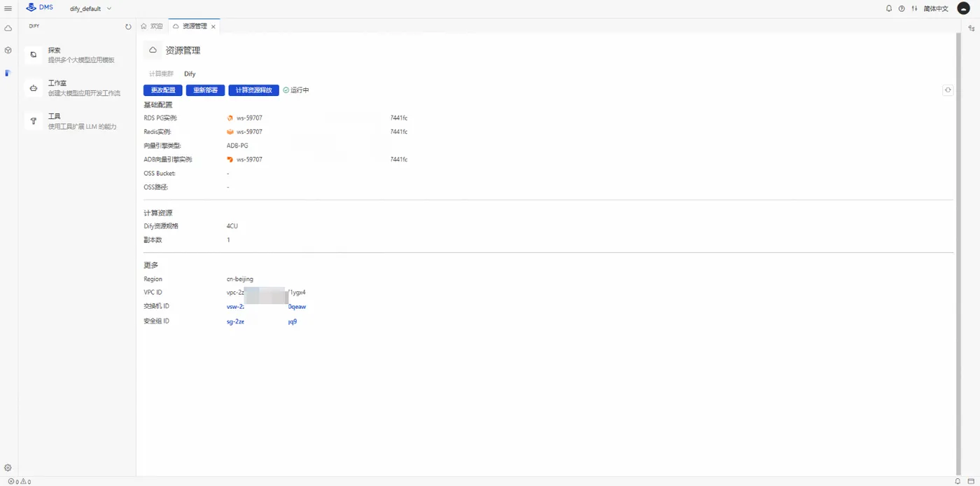The image size is (980, 486).
Task: Select ws-59707 in Redis实例 row
Action: [x=249, y=132]
